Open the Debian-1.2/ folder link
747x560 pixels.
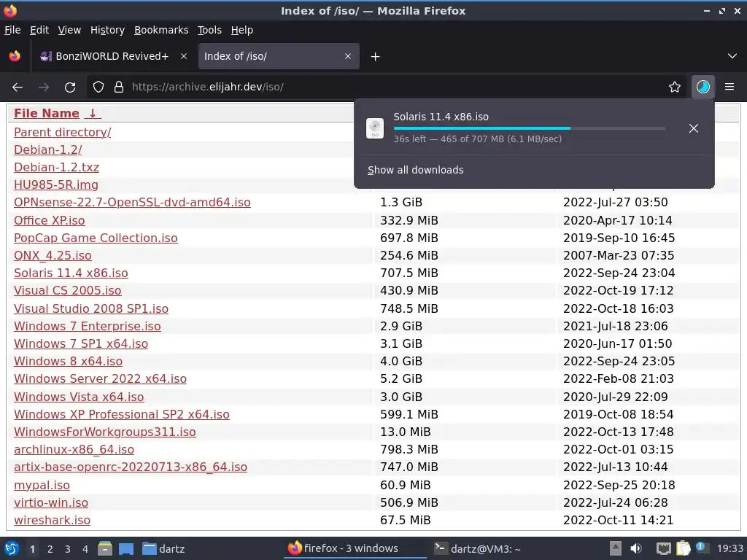[x=47, y=149]
